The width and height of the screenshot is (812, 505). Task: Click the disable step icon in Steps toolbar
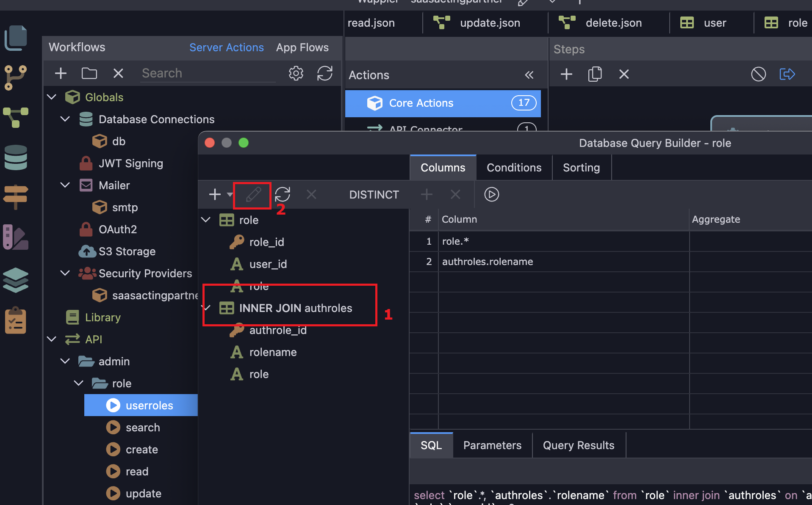click(x=758, y=74)
